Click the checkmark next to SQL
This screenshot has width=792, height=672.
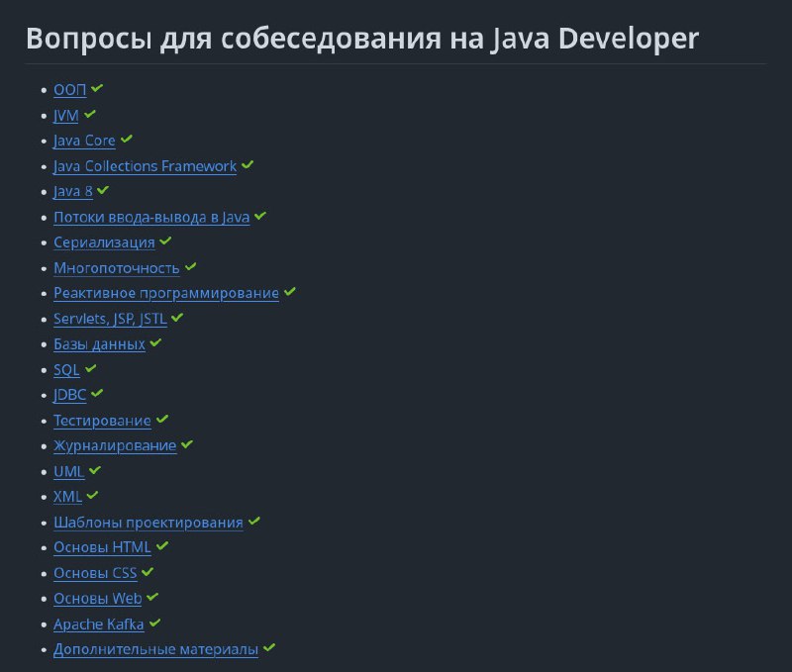pyautogui.click(x=90, y=368)
